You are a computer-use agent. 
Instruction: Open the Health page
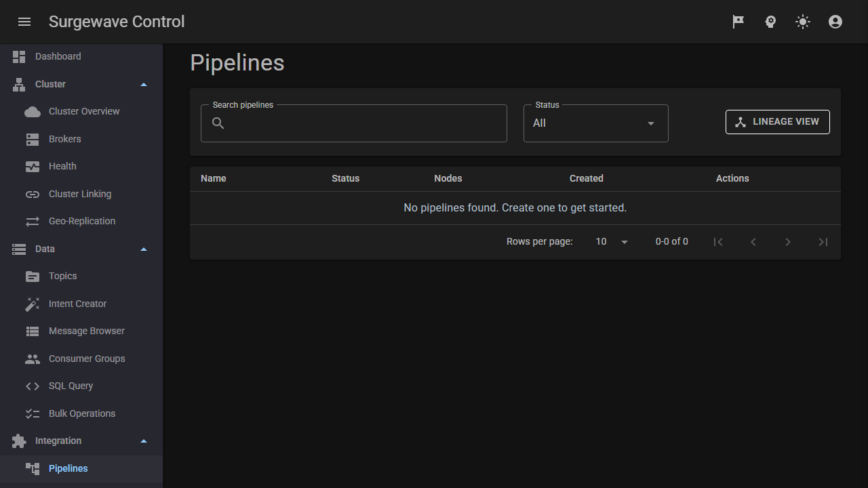[x=81, y=167]
